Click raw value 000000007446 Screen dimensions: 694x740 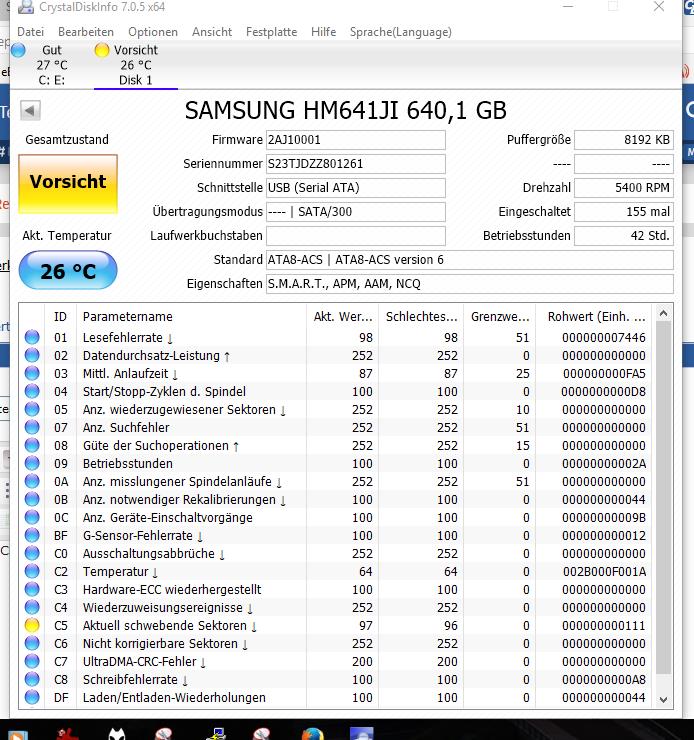[604, 337]
